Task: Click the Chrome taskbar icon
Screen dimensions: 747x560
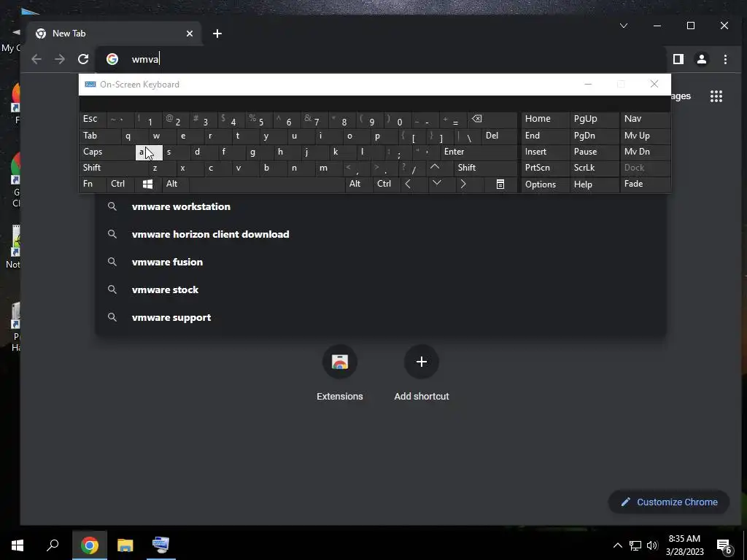Action: click(90, 545)
